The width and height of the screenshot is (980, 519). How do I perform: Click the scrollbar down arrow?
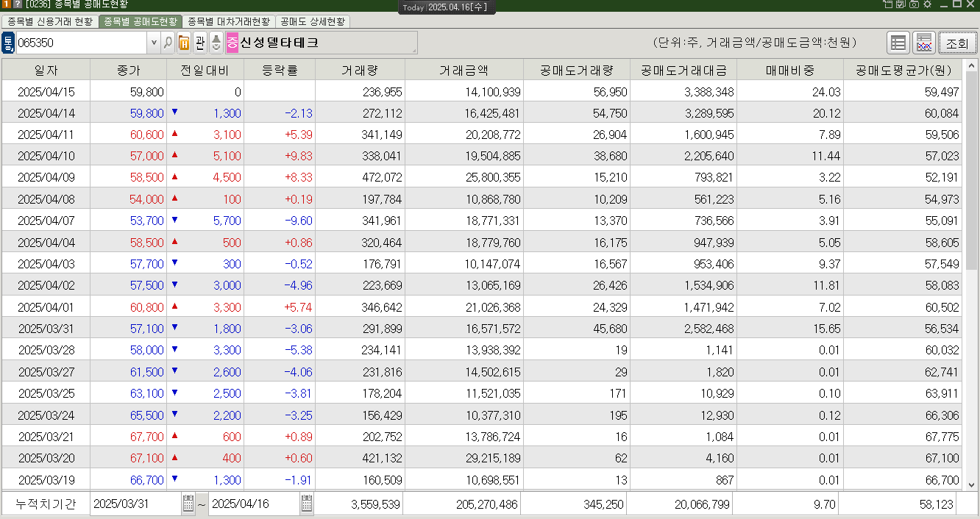[972, 484]
